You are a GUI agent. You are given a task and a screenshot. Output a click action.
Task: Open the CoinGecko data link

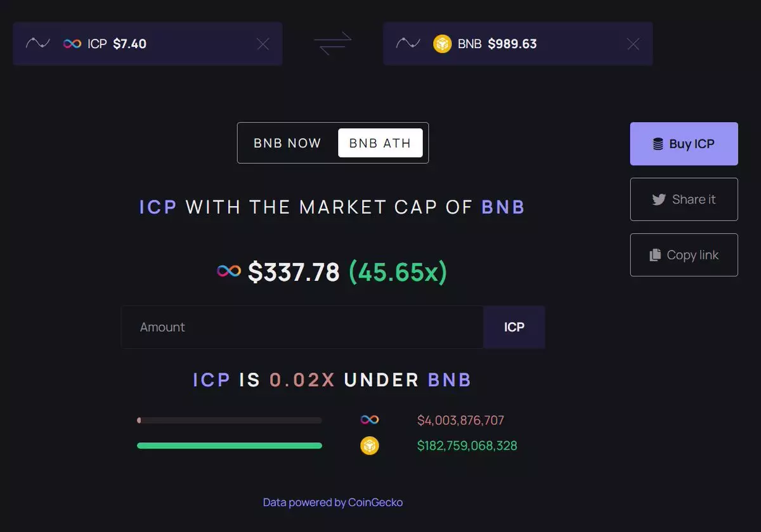tap(333, 502)
